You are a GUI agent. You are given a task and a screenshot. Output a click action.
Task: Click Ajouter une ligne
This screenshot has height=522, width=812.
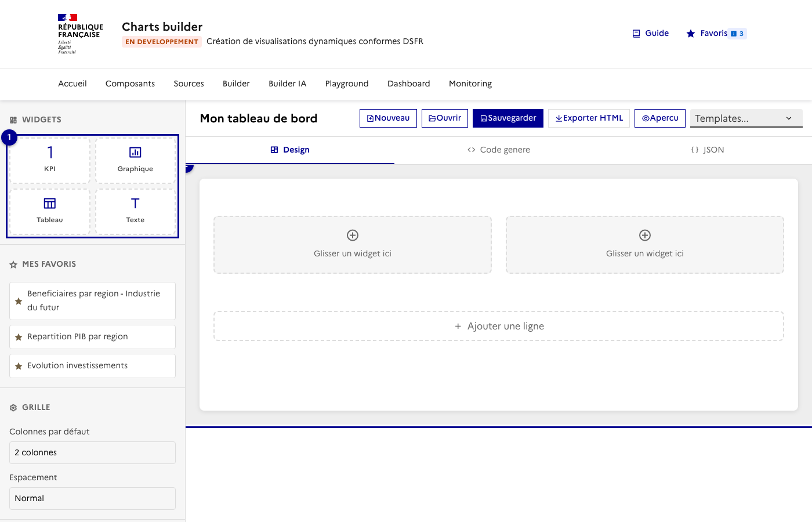pyautogui.click(x=499, y=326)
